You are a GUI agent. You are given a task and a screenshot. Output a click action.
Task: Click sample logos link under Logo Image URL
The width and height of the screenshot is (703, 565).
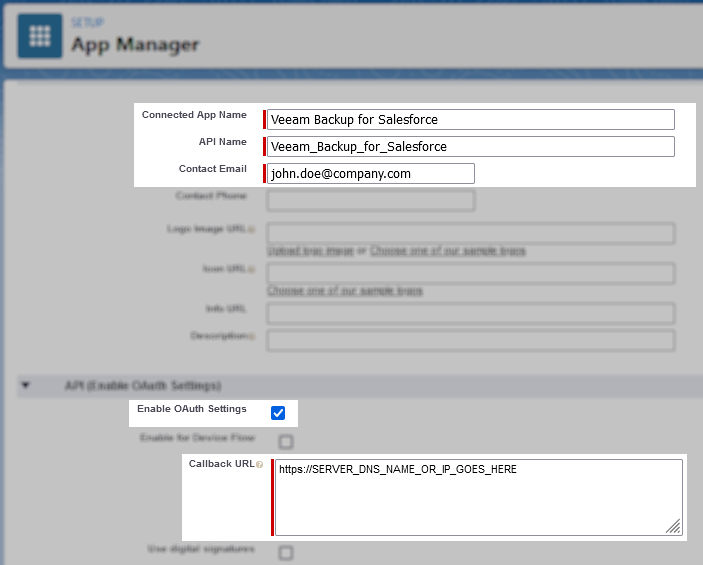(x=447, y=251)
